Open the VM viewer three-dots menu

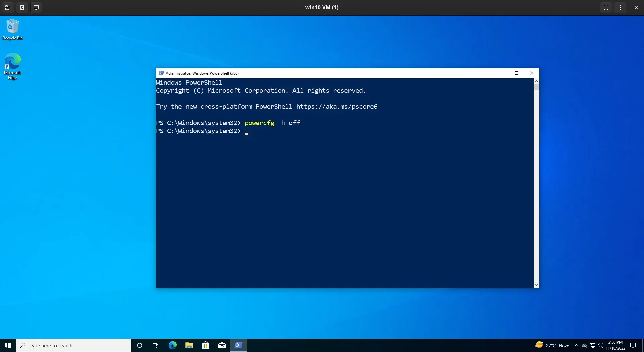tap(620, 7)
